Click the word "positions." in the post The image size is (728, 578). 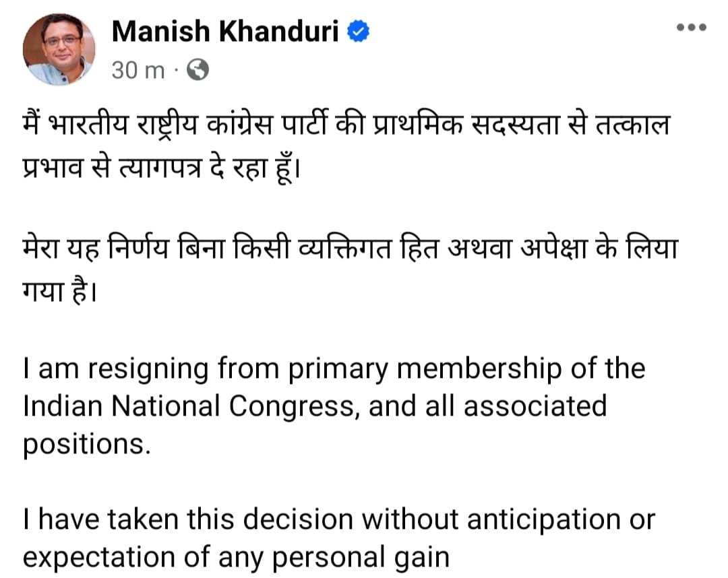[x=84, y=445]
